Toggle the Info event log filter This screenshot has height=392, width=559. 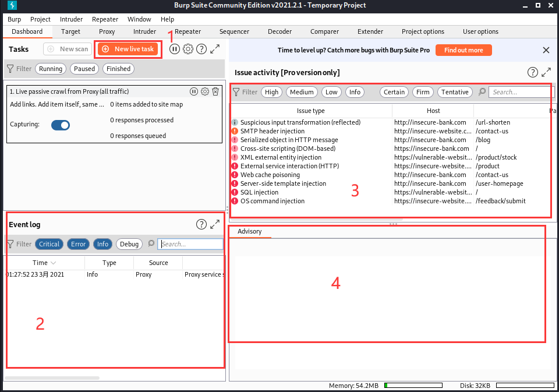click(102, 244)
